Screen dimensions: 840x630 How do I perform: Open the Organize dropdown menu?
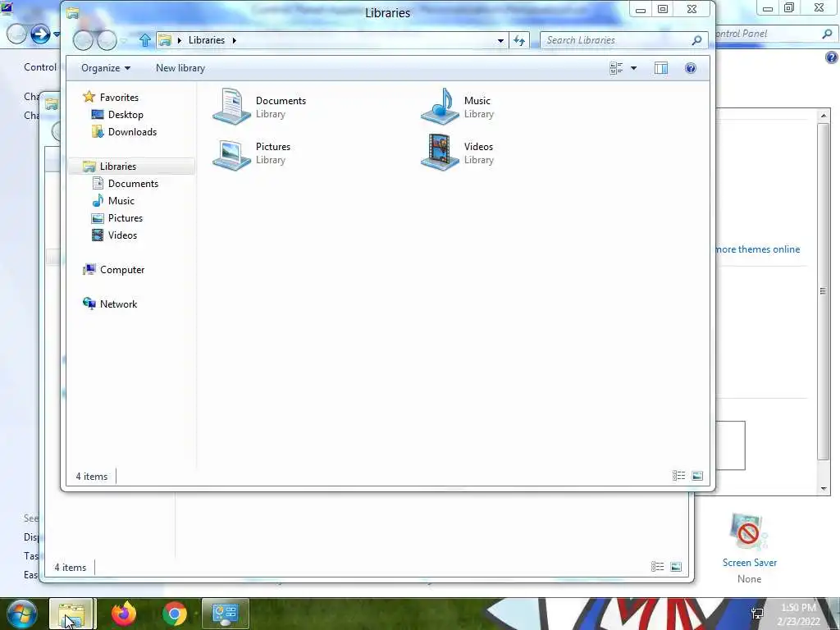tap(106, 68)
